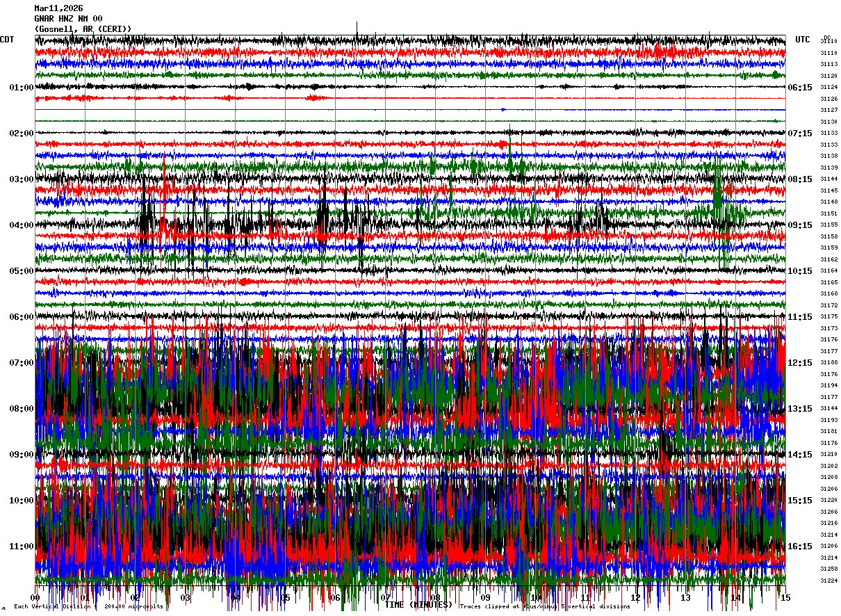Click the 13:15 UTC time label
This screenshot has width=841, height=616.
(800, 409)
